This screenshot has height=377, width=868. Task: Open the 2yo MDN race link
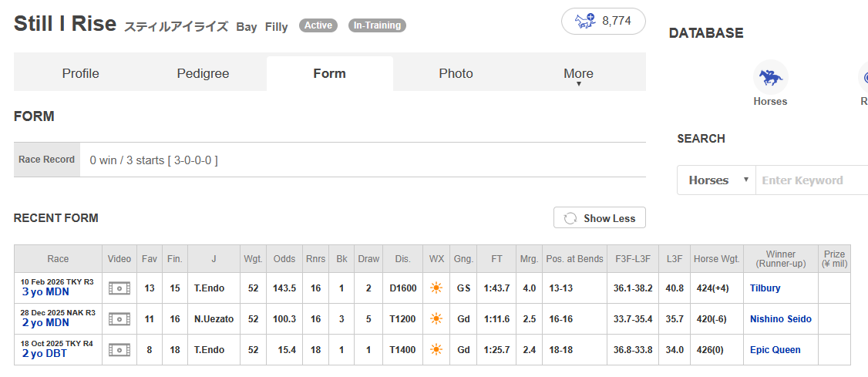[45, 323]
